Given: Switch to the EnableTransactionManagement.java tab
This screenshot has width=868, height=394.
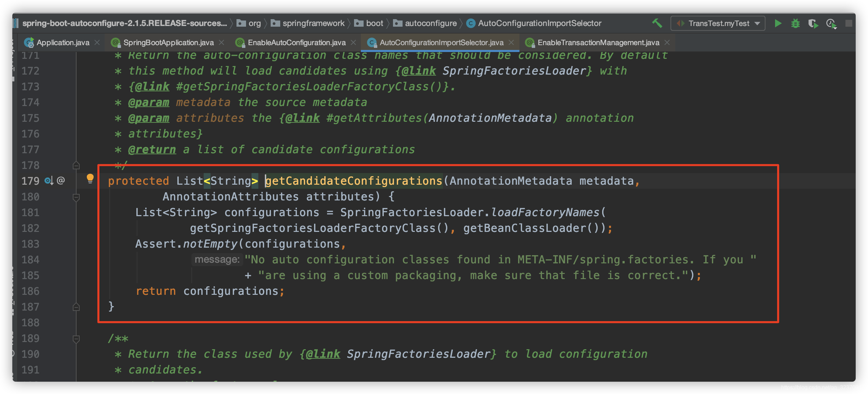Looking at the screenshot, I should (x=598, y=42).
